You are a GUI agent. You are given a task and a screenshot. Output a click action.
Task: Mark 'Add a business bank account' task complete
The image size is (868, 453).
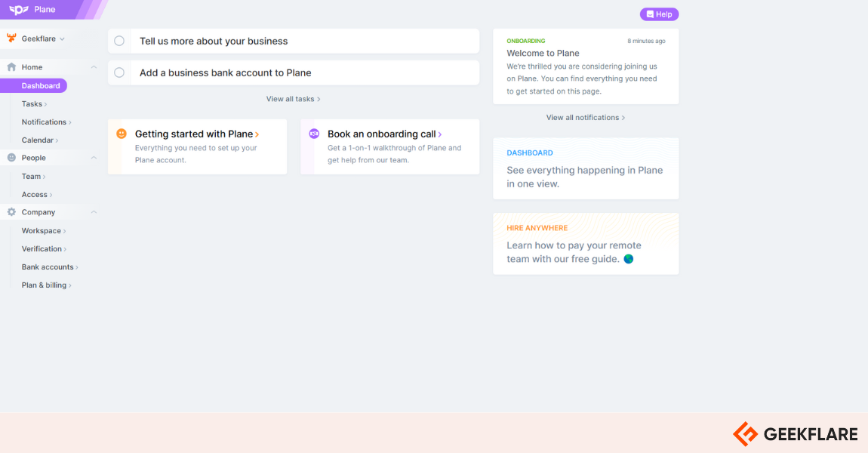pos(119,72)
